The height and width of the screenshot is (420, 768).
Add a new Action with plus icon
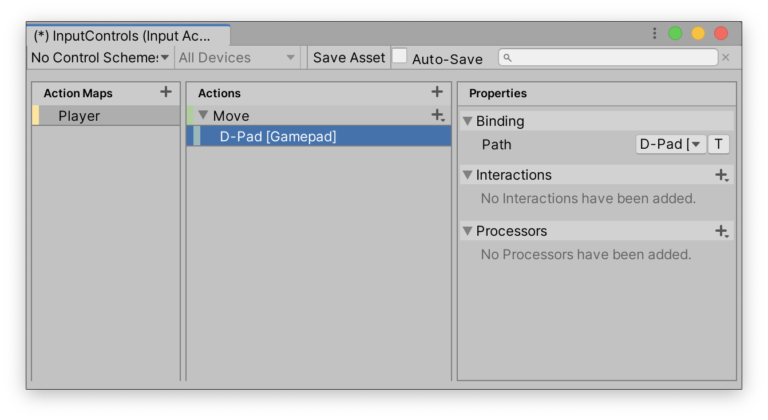[437, 92]
